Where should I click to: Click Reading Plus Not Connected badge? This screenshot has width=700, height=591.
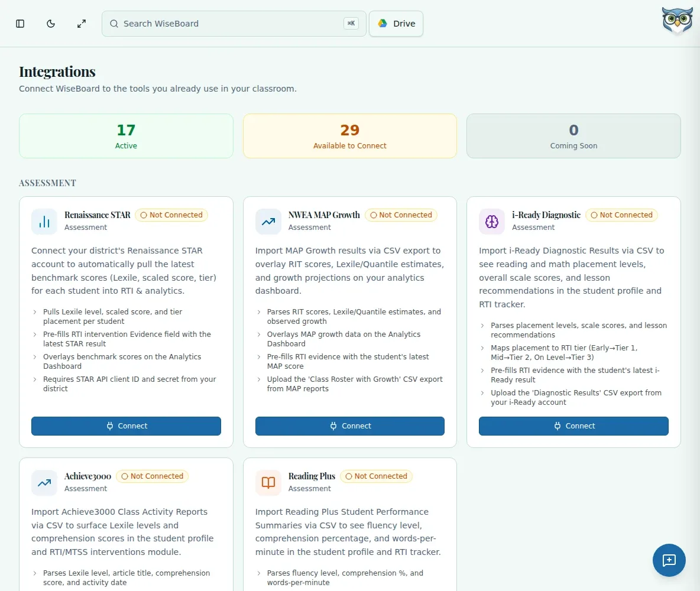pos(377,476)
